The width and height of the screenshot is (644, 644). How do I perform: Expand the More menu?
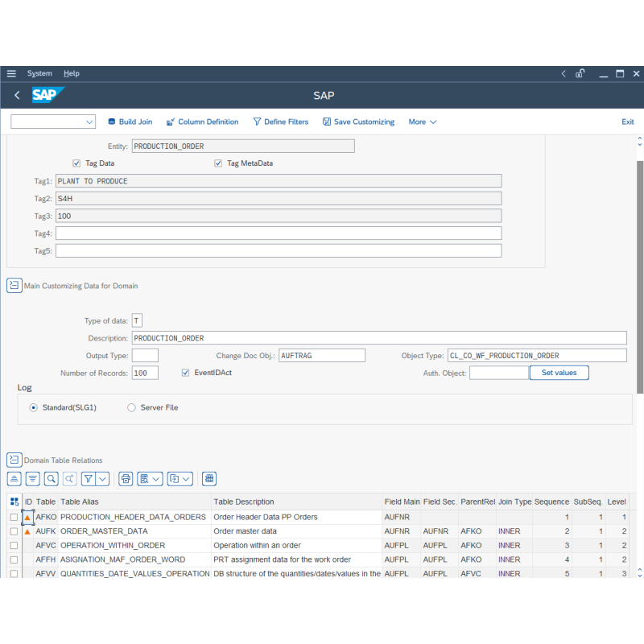(x=422, y=122)
